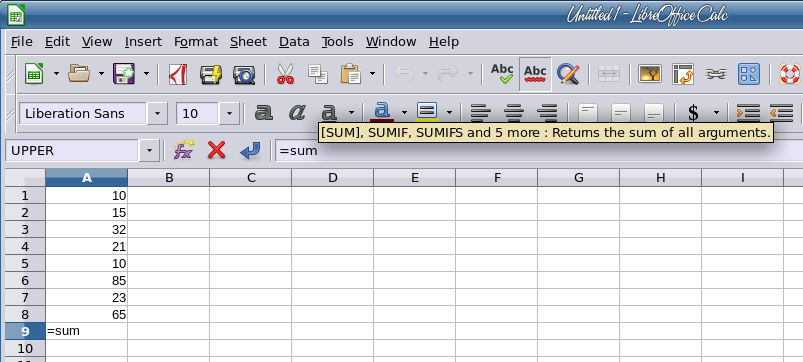Accept the formula with the blue arrow
The width and height of the screenshot is (803, 362).
click(x=250, y=150)
